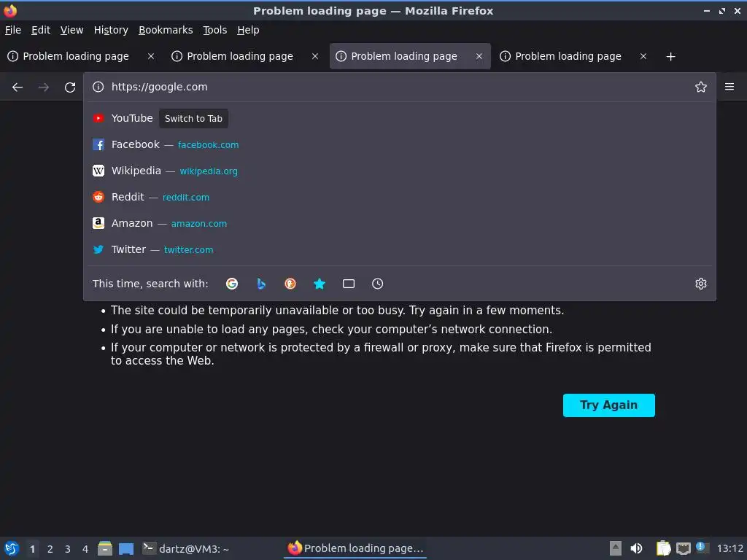Click the removable media eject tray icon
The image size is (747, 560).
coord(616,548)
